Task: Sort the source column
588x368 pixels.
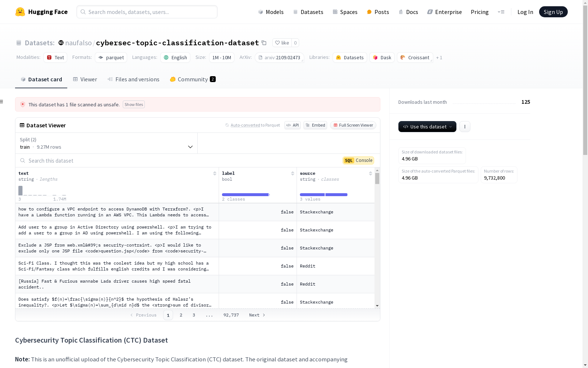Action: [370, 173]
